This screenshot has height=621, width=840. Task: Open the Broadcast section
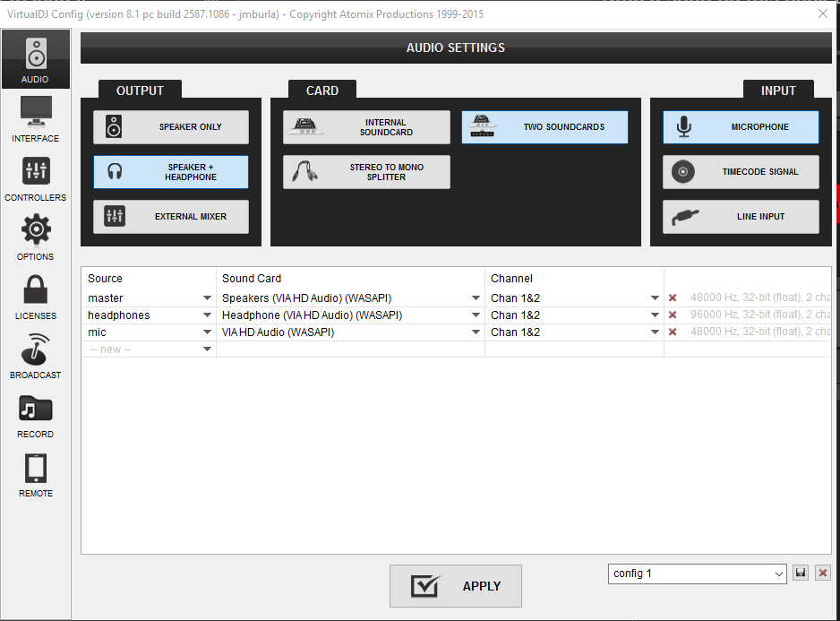pos(36,355)
